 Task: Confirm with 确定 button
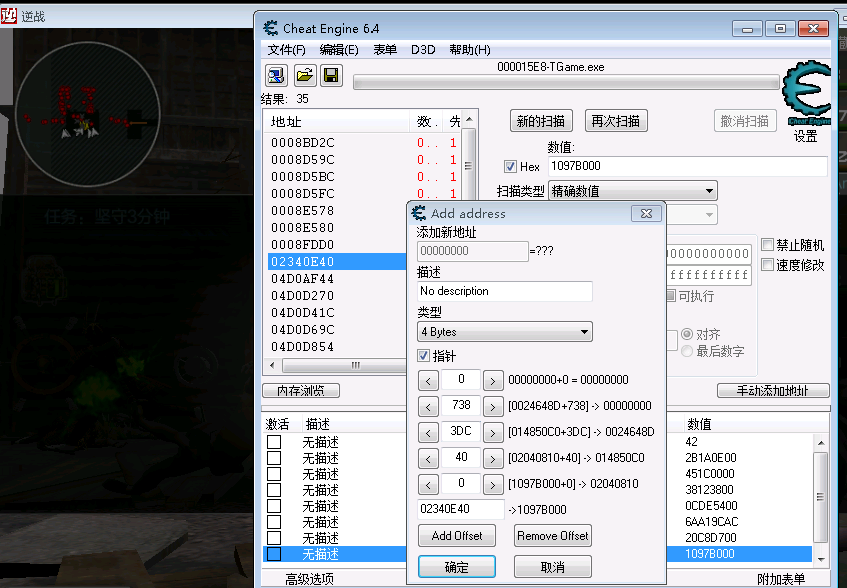pyautogui.click(x=456, y=567)
